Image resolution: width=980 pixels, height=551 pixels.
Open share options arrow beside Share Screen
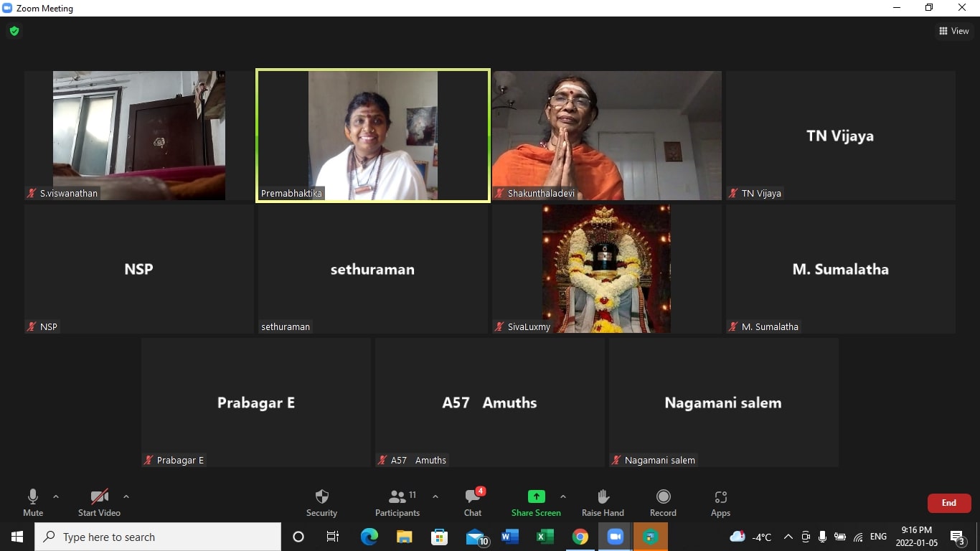[x=562, y=496]
